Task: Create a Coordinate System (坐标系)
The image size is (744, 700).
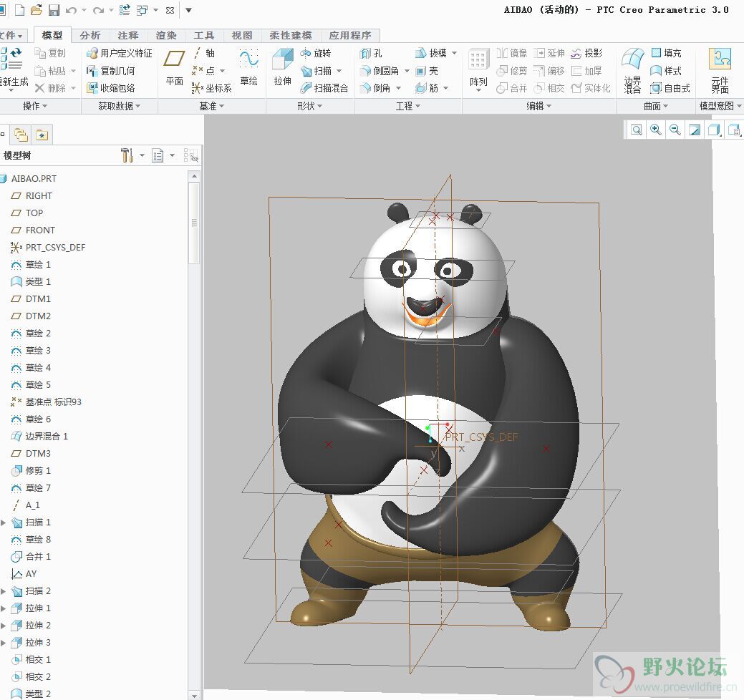Action: pyautogui.click(x=212, y=88)
